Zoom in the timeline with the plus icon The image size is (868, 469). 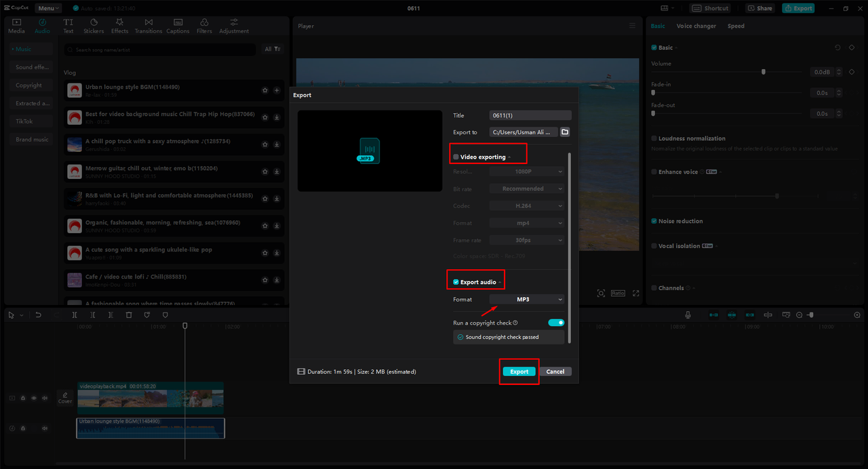point(857,315)
